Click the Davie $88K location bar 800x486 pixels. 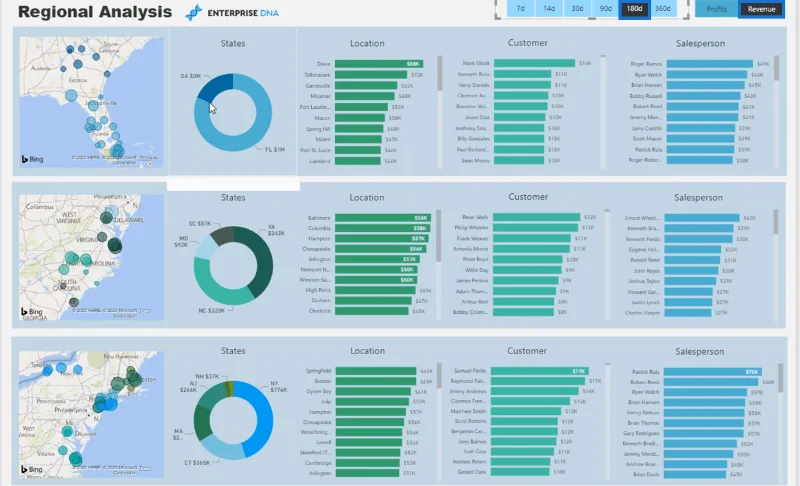coord(379,64)
